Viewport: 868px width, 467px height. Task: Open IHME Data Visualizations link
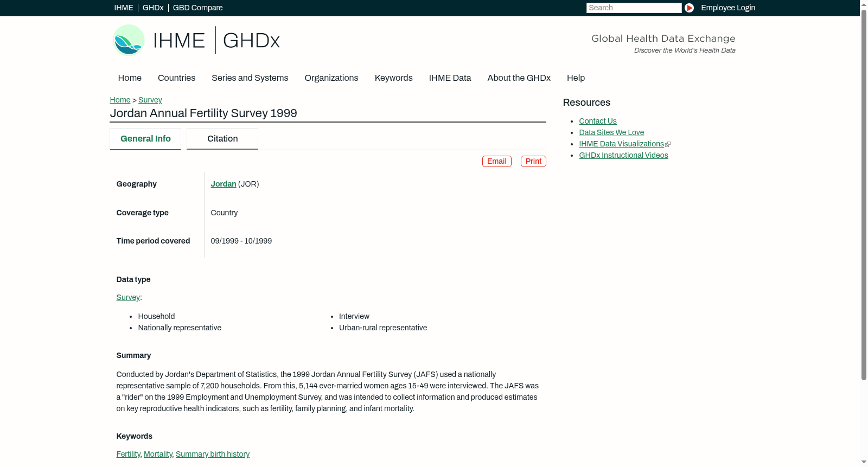pyautogui.click(x=621, y=144)
